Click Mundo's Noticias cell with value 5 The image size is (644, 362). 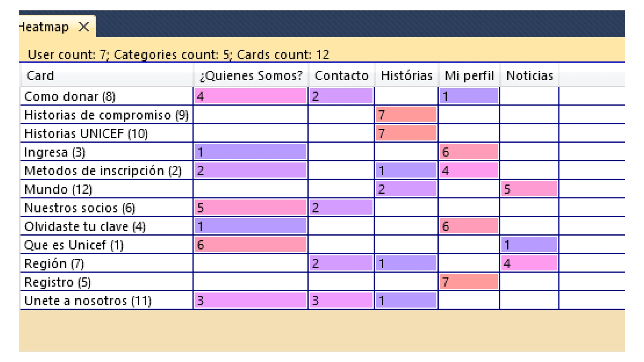(529, 189)
